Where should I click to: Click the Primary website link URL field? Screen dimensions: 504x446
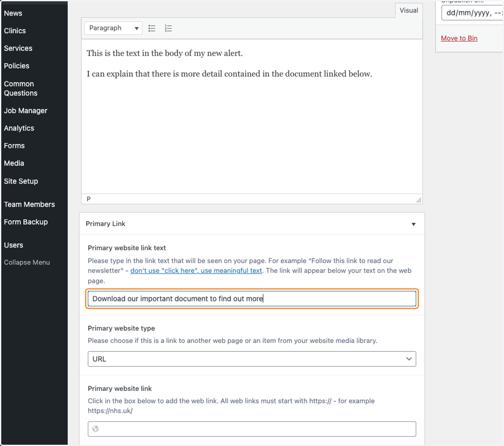pyautogui.click(x=252, y=429)
